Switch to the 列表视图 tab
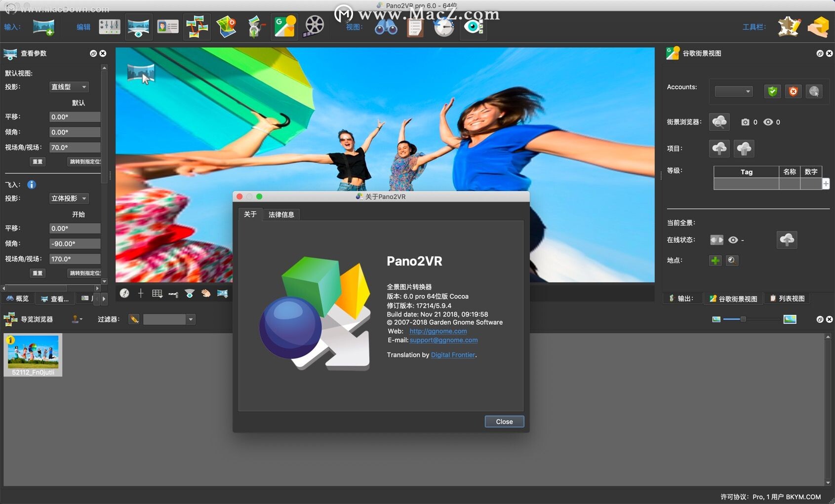Screen dimensions: 835x504 click(x=787, y=299)
